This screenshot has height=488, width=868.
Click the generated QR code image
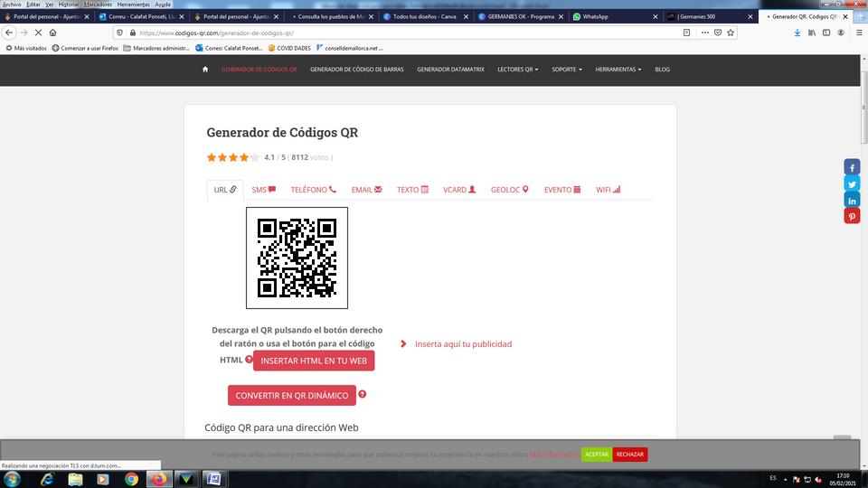click(x=297, y=258)
